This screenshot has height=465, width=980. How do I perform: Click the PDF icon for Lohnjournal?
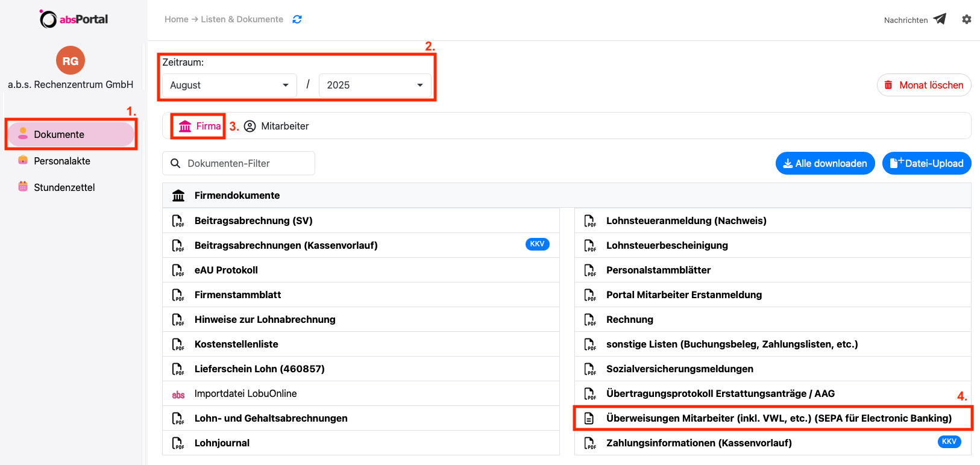(178, 443)
